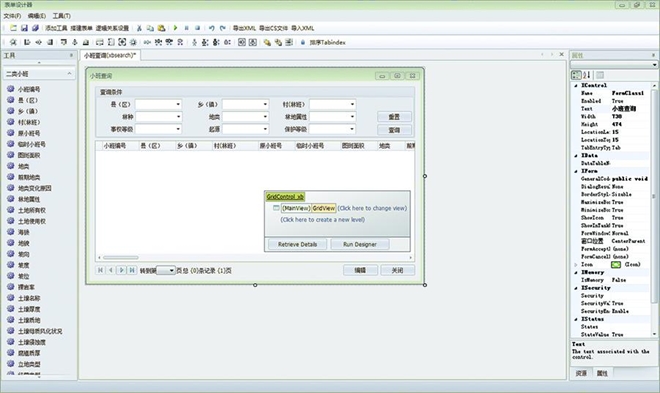660x393 pixels.
Task: Click the Retrieve Details button
Action: (297, 244)
